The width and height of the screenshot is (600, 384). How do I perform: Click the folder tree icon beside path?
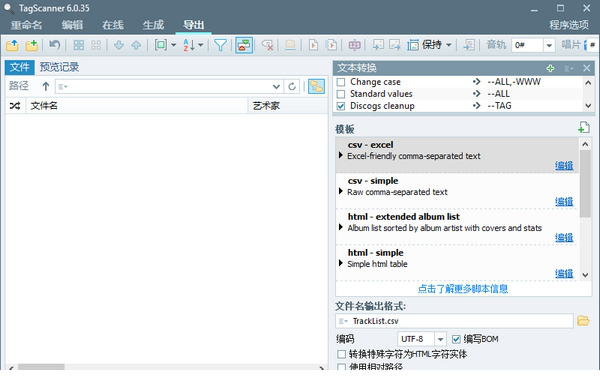click(x=316, y=86)
